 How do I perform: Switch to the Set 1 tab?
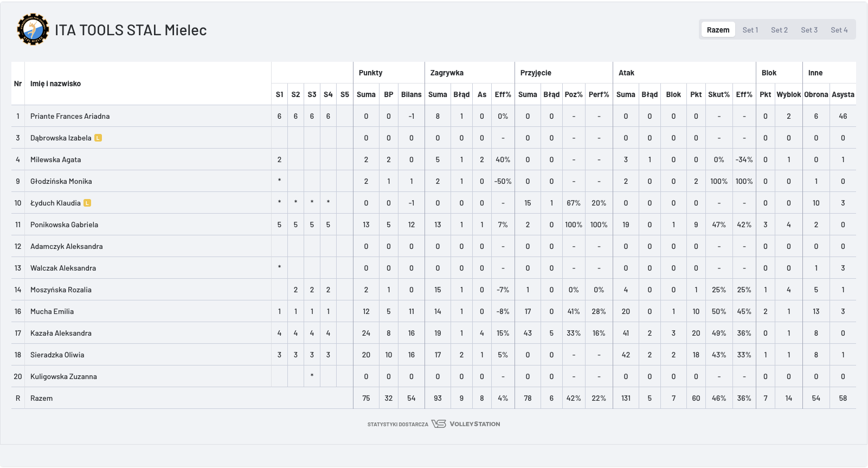click(x=750, y=30)
